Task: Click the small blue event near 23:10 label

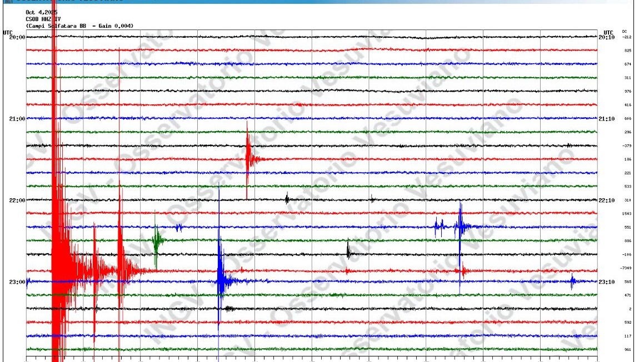Action: 573,281
